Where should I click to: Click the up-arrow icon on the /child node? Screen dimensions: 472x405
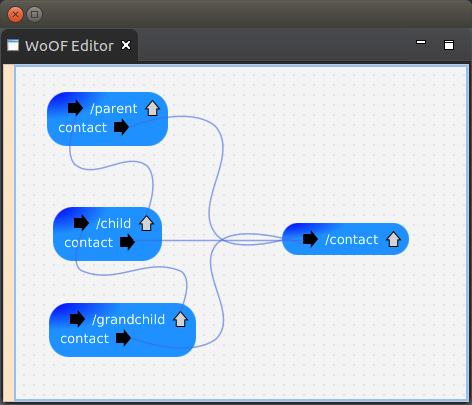[146, 223]
